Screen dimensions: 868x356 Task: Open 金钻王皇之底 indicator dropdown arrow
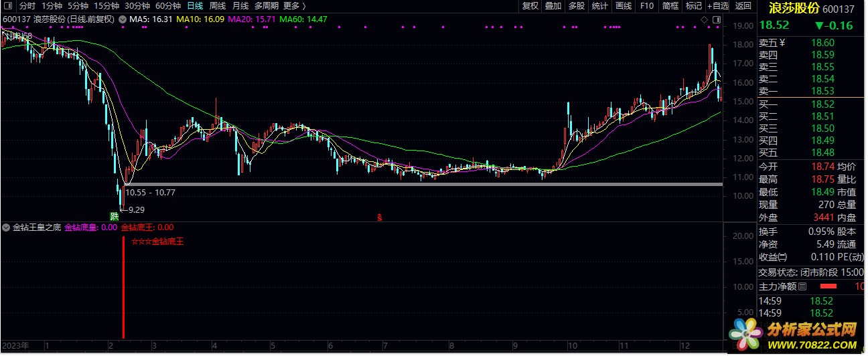point(6,228)
